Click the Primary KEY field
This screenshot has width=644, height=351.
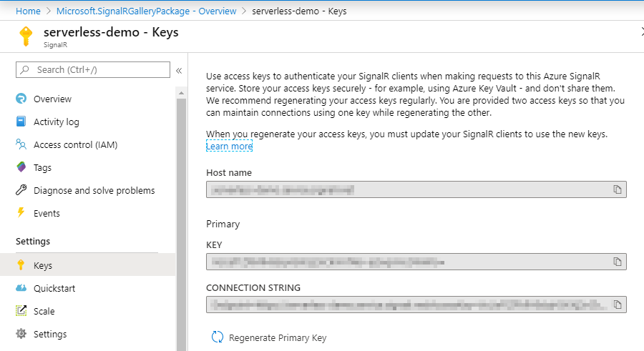pos(416,262)
